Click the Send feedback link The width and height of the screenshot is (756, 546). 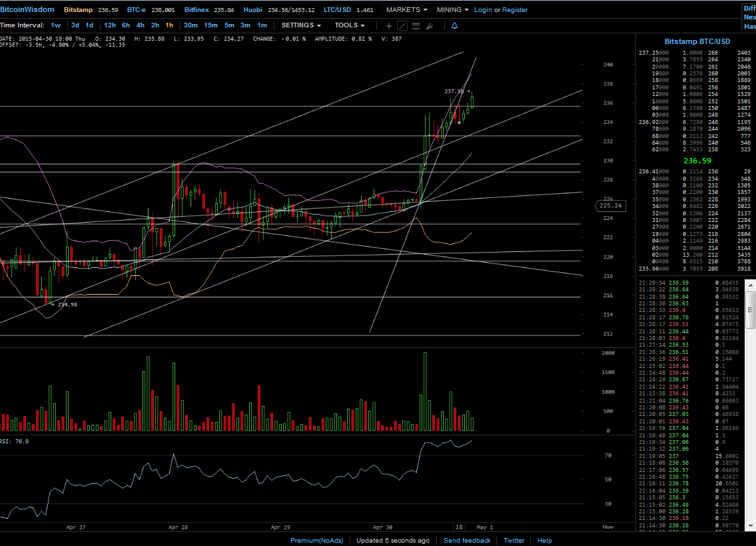coord(467,540)
